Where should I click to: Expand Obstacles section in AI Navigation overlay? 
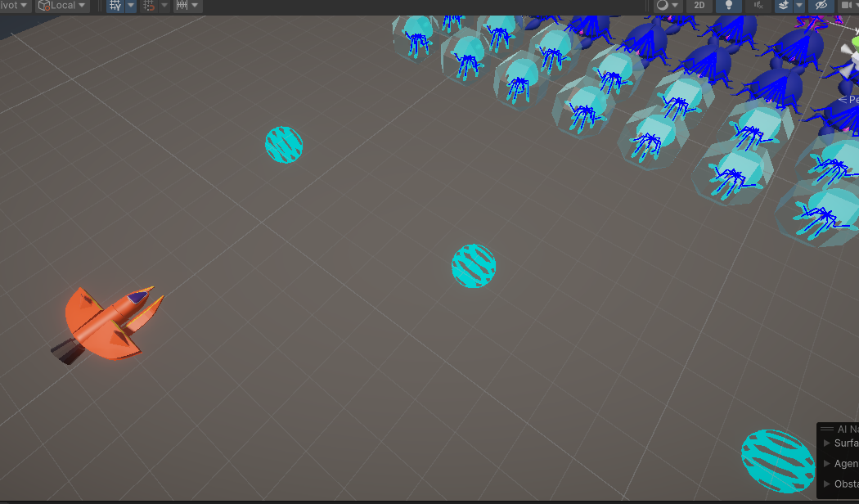[x=827, y=484]
